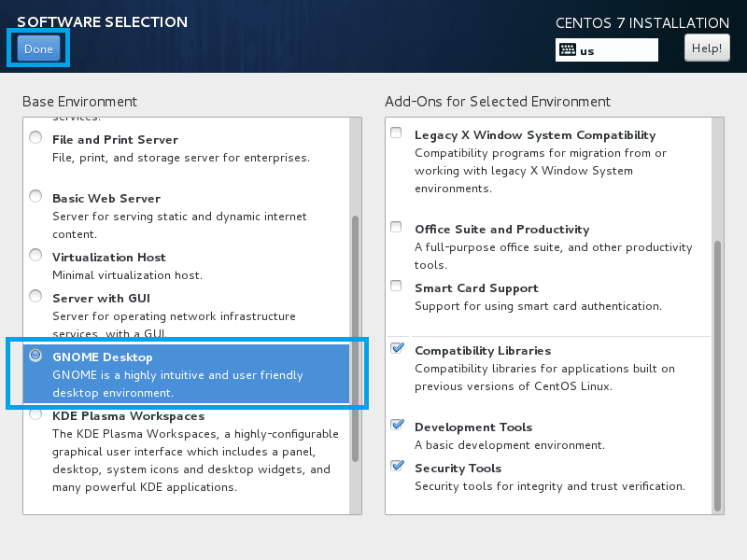Enable Legacy X Window System Compatibility

397,133
